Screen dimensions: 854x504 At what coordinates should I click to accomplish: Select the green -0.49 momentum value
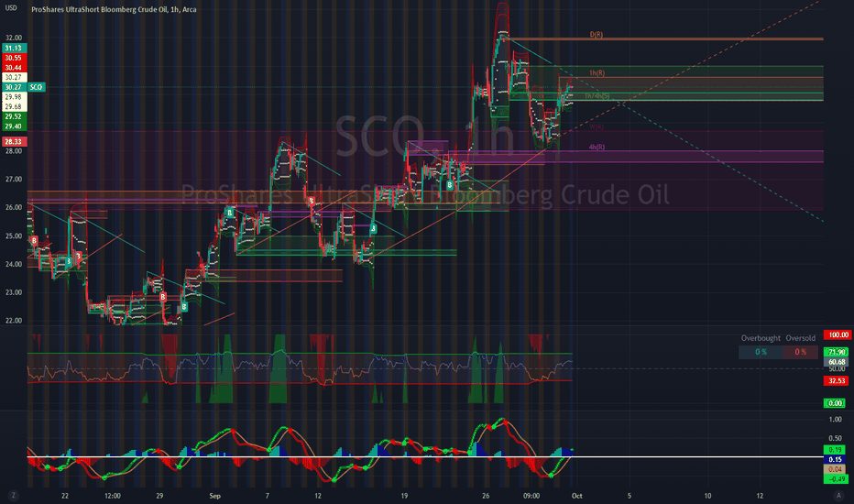836,479
